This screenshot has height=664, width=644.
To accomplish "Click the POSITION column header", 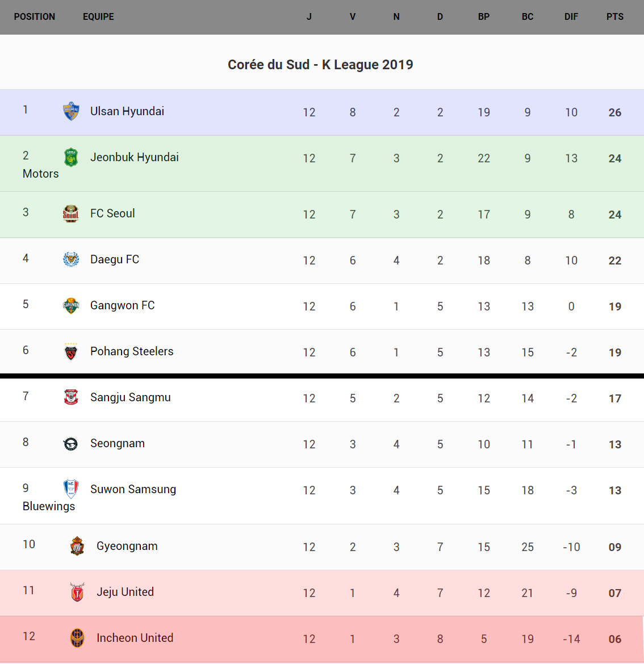I will (x=35, y=17).
